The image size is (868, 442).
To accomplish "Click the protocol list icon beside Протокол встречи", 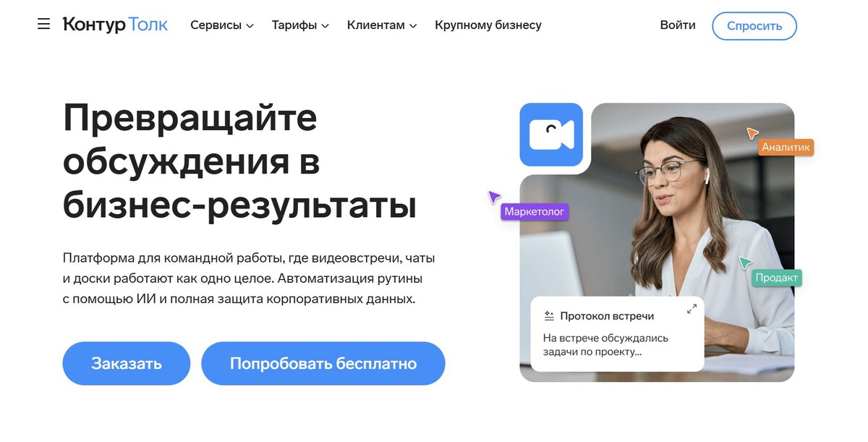I will pyautogui.click(x=548, y=315).
